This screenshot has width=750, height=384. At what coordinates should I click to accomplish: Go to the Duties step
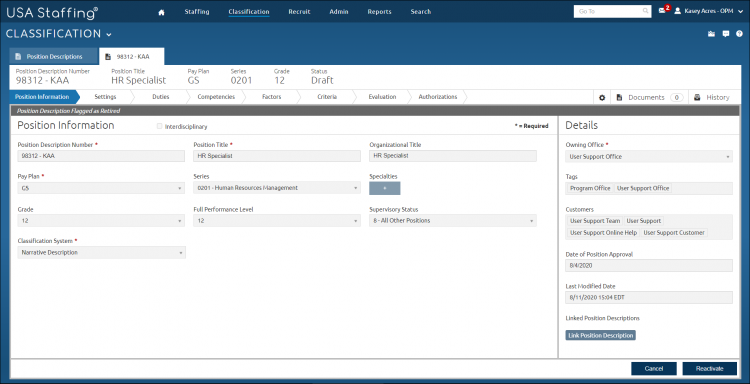(161, 97)
